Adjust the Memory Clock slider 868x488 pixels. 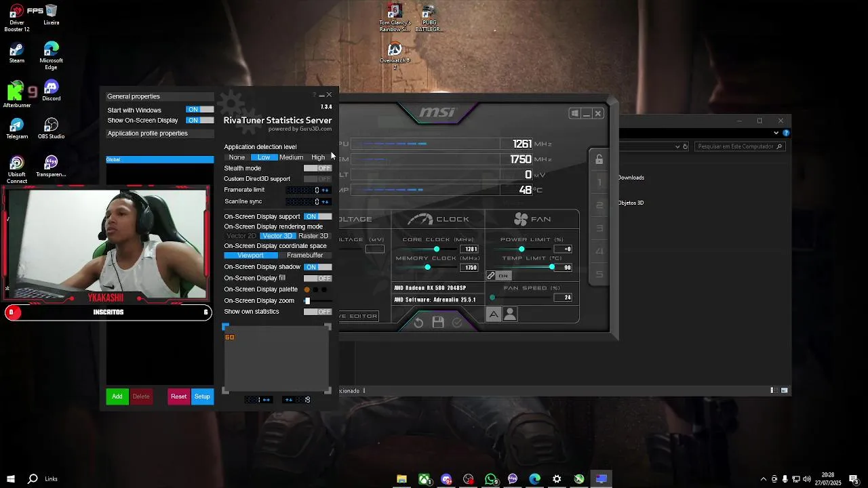coord(427,267)
